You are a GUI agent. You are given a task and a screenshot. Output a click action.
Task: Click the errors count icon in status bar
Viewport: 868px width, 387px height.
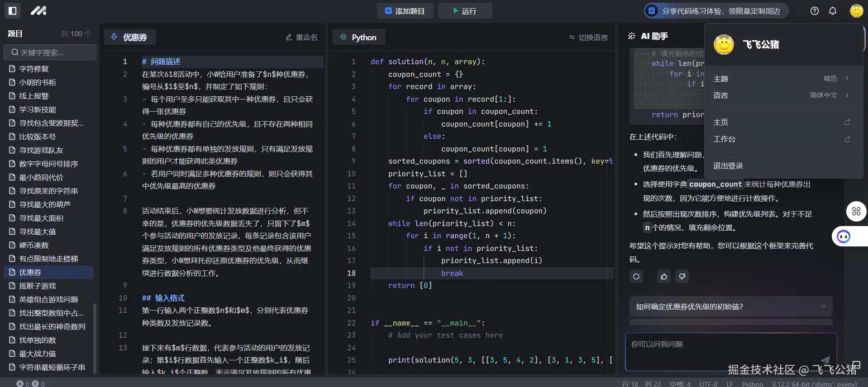click(20, 383)
